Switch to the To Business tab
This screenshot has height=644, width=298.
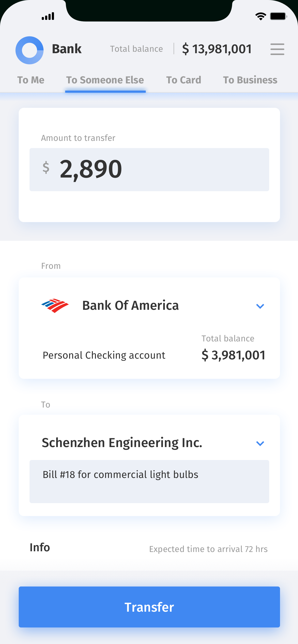point(250,80)
